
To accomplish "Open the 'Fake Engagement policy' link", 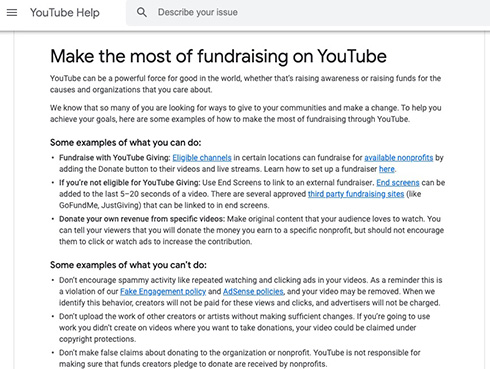I will pyautogui.click(x=163, y=291).
